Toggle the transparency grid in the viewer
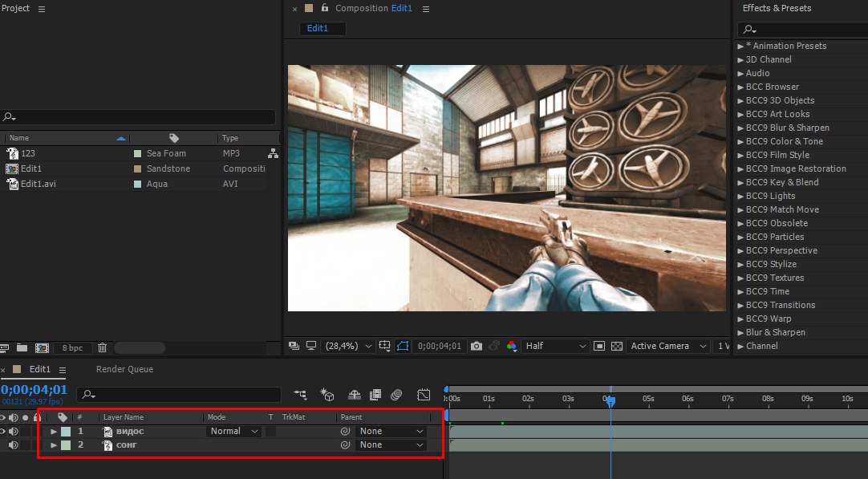Image resolution: width=868 pixels, height=479 pixels. click(616, 346)
